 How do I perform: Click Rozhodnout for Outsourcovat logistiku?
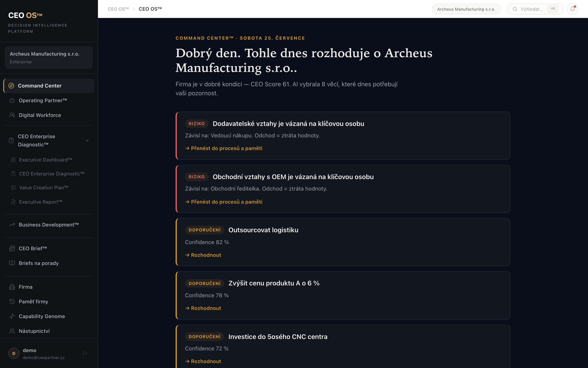(x=203, y=255)
